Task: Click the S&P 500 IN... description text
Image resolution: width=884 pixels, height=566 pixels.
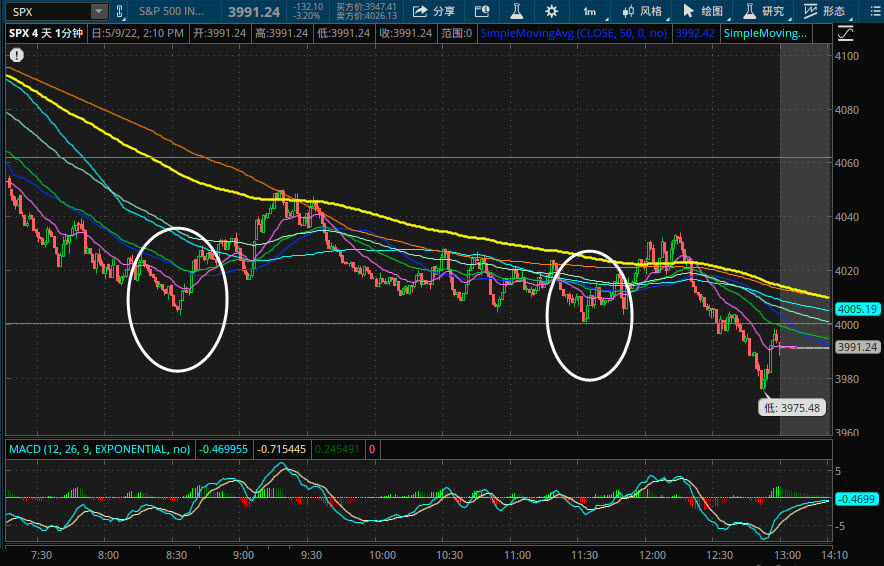Action: (172, 11)
